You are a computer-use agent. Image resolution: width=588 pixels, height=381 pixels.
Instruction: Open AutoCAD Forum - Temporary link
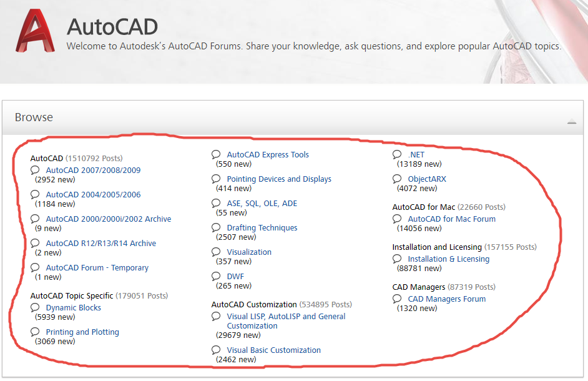(97, 268)
